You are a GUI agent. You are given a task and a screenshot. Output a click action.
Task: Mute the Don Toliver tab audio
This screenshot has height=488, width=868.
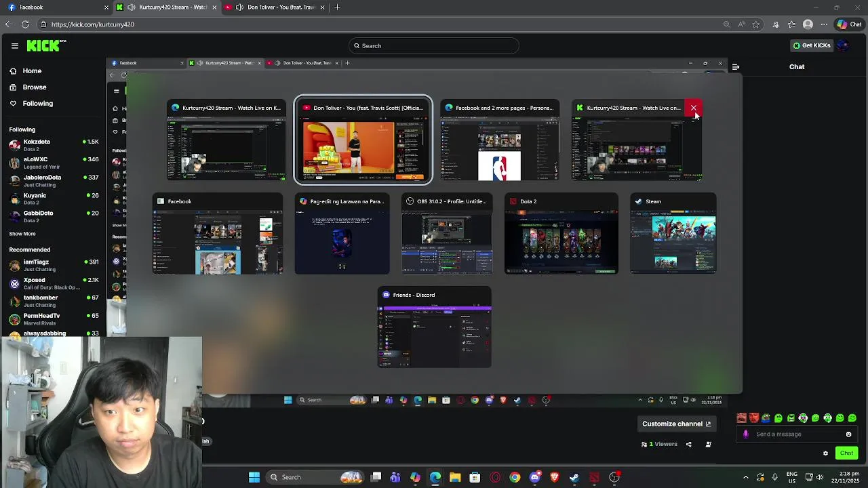coord(240,7)
